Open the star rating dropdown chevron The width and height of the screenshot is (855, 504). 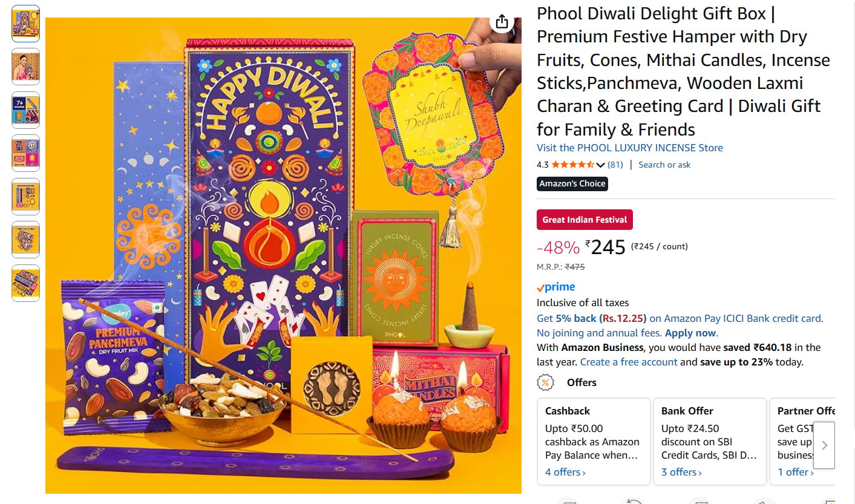600,165
